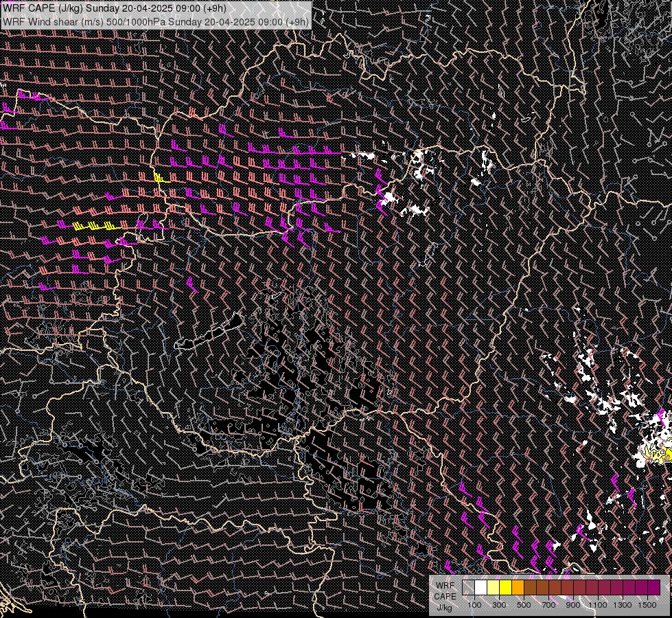Click the 900 legend label
This screenshot has height=618, width=672.
click(573, 605)
